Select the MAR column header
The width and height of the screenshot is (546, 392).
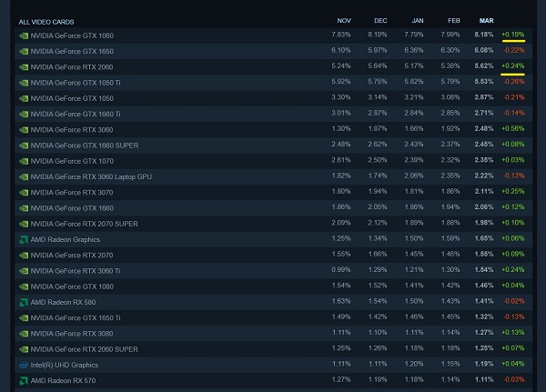(486, 21)
